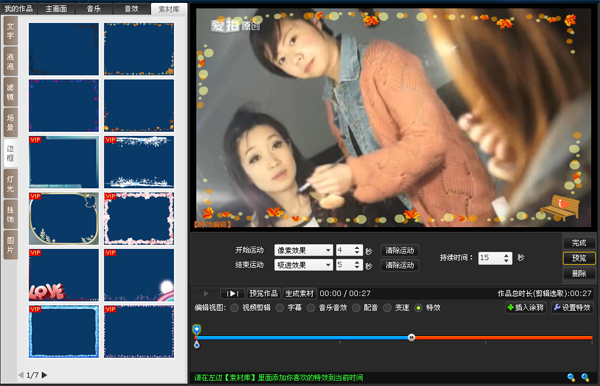
Task: Click the 完成 button
Action: coord(579,243)
